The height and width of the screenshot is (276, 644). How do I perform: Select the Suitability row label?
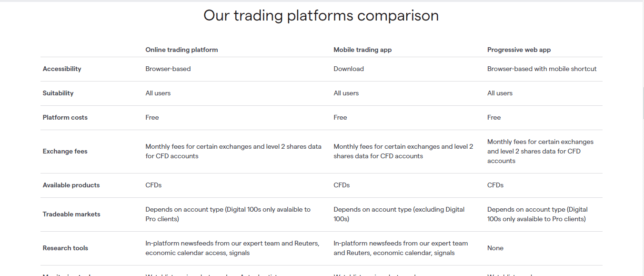[x=58, y=93]
